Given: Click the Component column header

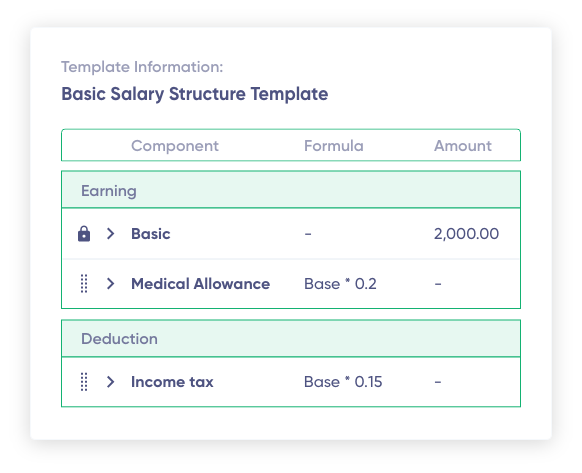Looking at the screenshot, I should point(175,146).
